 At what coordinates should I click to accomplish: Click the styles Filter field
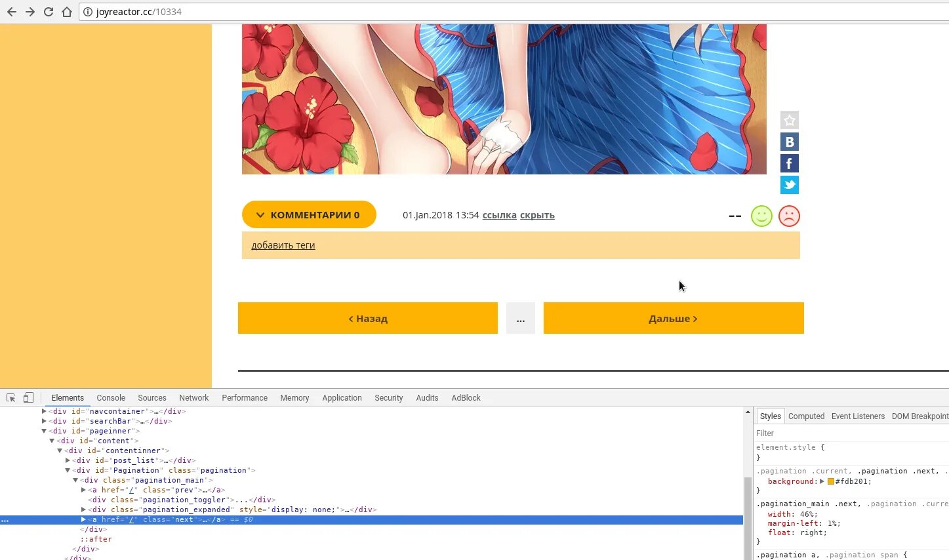point(851,433)
